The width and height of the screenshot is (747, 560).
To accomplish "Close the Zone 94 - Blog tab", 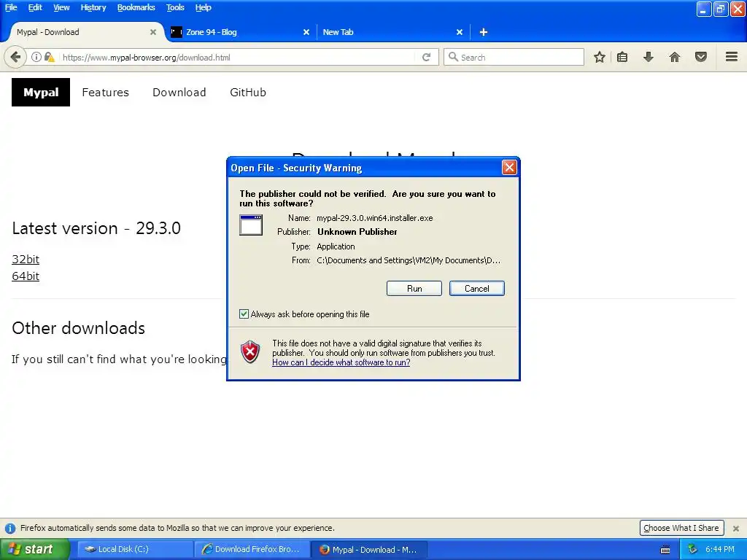I will pyautogui.click(x=306, y=32).
